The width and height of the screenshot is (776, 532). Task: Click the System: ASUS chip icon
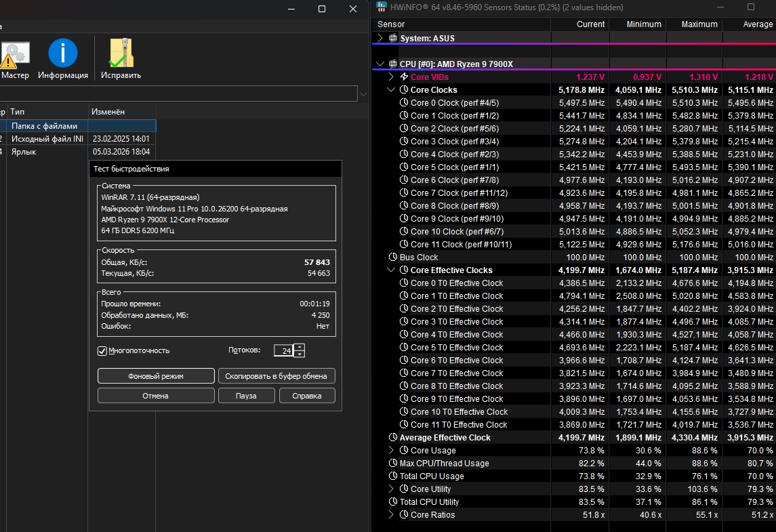394,38
